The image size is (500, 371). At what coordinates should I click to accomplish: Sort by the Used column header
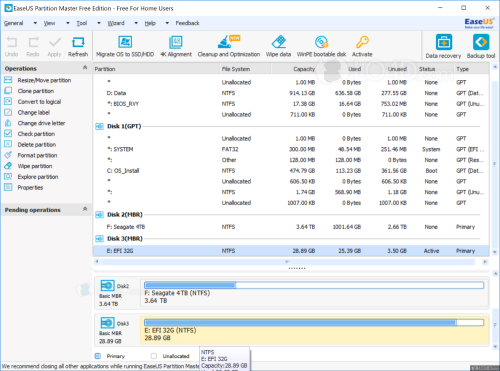click(x=341, y=69)
